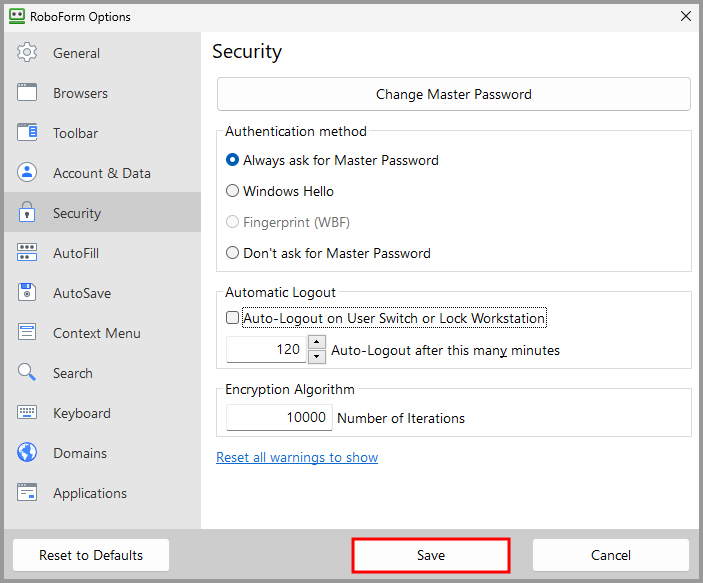Increase auto-logout minutes with up arrow
This screenshot has width=703, height=583.
317,342
